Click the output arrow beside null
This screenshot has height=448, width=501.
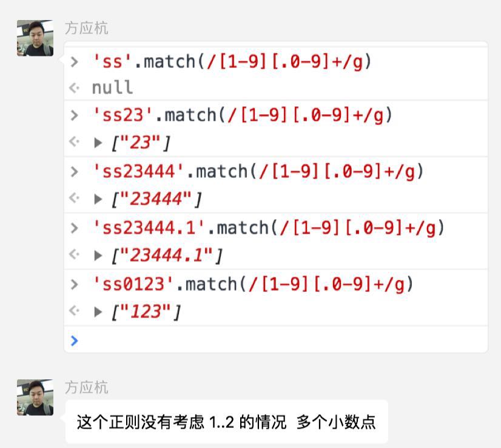point(75,87)
